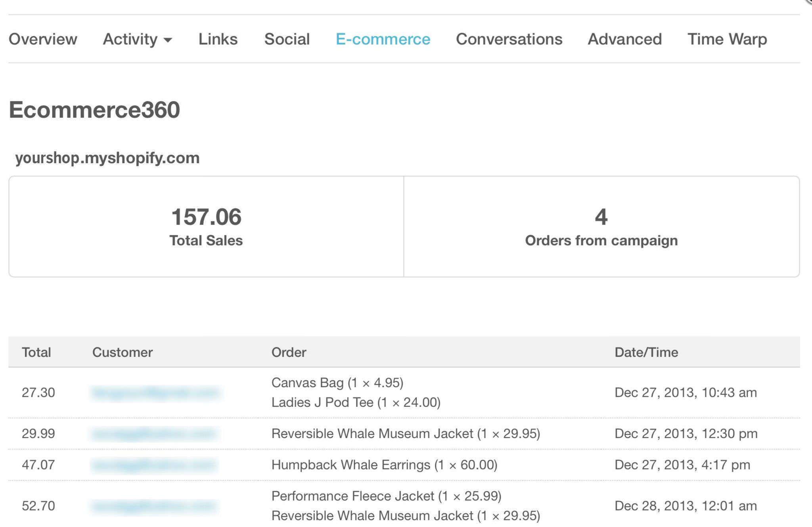Screen dimensions: 812x527
Task: Click the Order column header
Action: (x=289, y=352)
